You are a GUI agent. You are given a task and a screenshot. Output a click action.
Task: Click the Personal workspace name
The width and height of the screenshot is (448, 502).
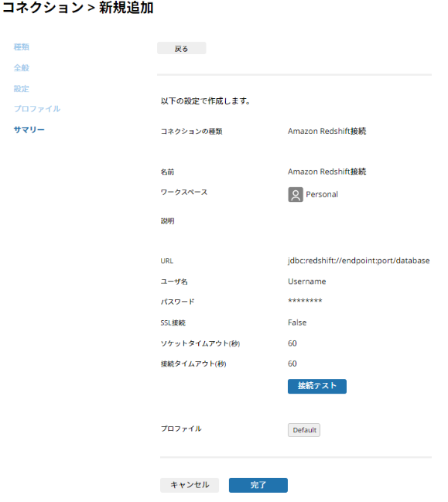(x=322, y=194)
